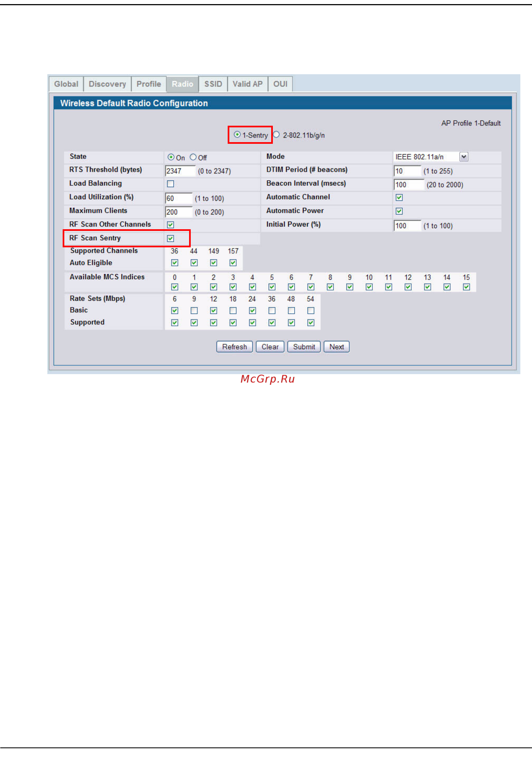The image size is (532, 757).
Task: Click the Wireless Default Radio Configuration heading
Action: pos(134,103)
